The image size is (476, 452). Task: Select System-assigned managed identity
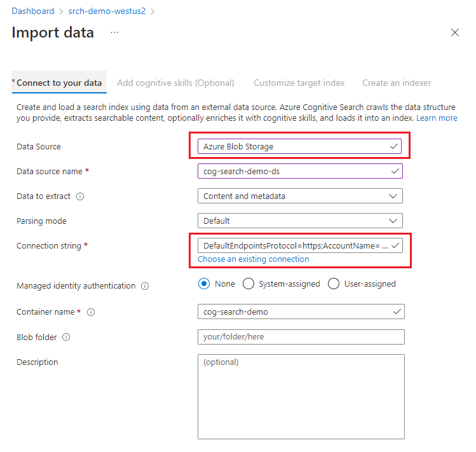pos(248,284)
